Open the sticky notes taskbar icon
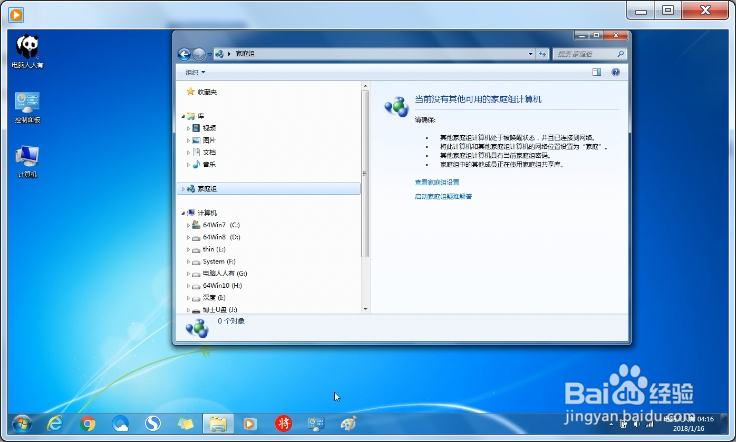Screen dimensions: 736x442 (185, 424)
